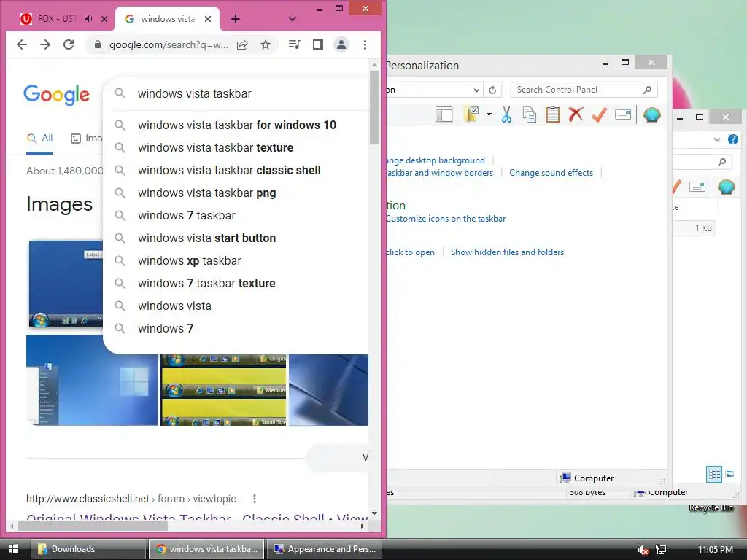Image resolution: width=747 pixels, height=560 pixels.
Task: Select suggestion windows vista start button
Action: [x=206, y=238]
